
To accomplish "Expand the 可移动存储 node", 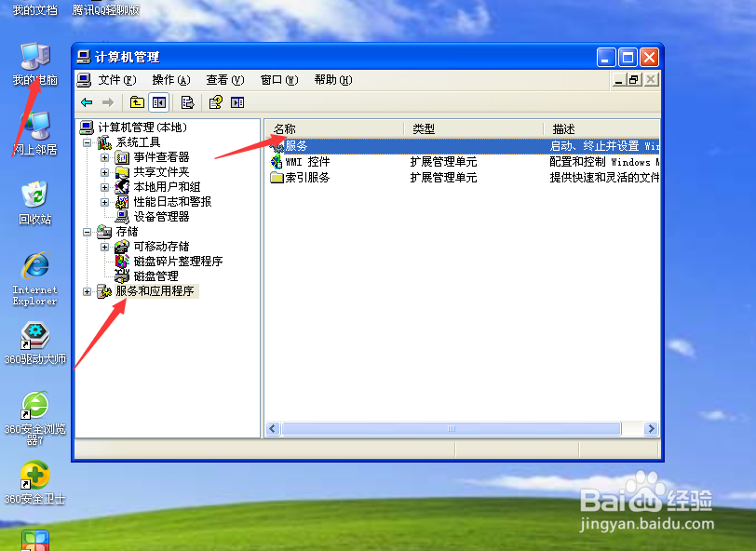I will tap(104, 247).
